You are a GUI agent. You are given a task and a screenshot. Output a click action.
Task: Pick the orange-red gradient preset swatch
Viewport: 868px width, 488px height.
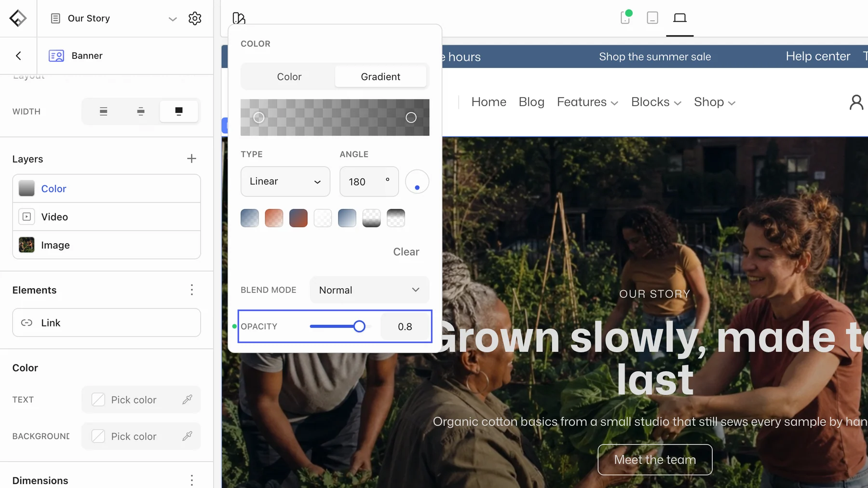(x=274, y=218)
